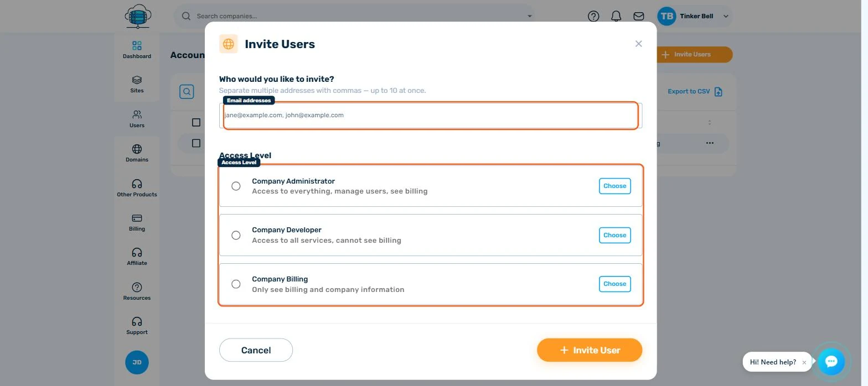868x386 pixels.
Task: Open the live chat bubble
Action: [831, 362]
